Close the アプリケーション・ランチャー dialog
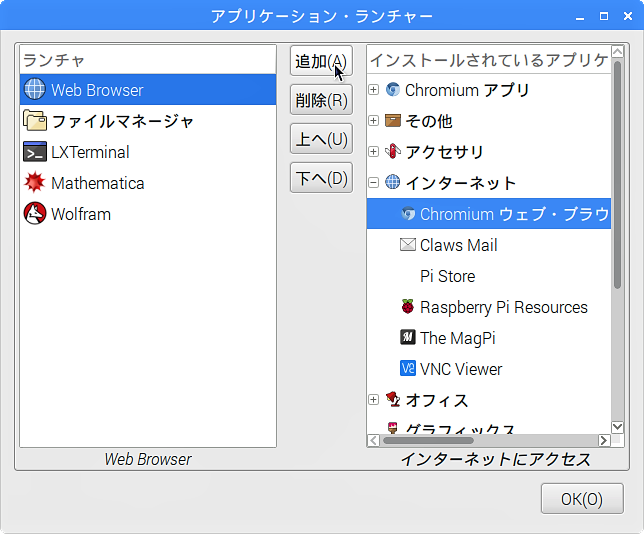This screenshot has height=534, width=644. pos(628,16)
